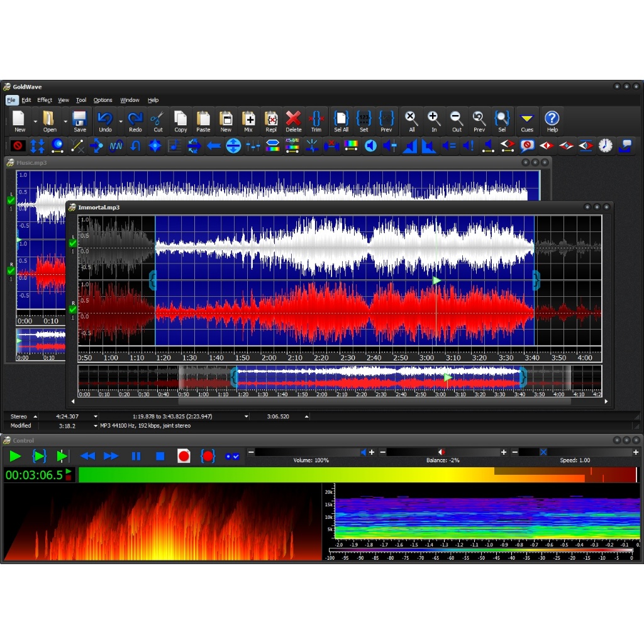Click the Save button
Viewport: 644px width, 644px height.
point(79,121)
